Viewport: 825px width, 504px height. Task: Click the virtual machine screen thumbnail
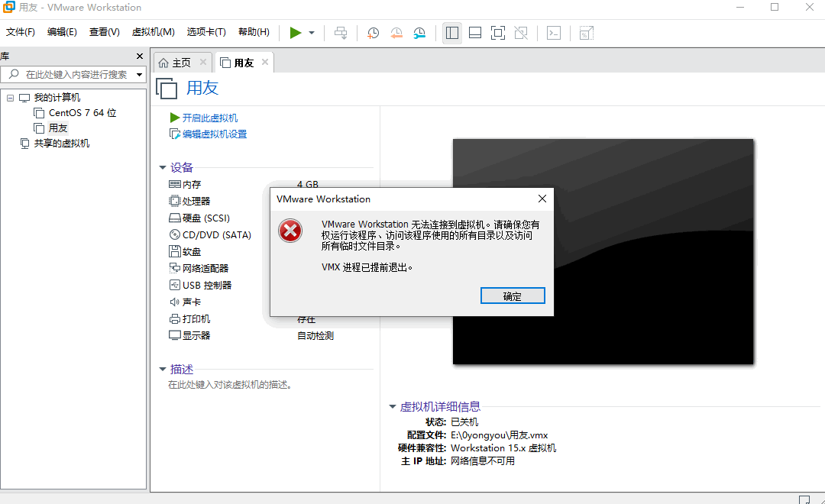click(603, 251)
